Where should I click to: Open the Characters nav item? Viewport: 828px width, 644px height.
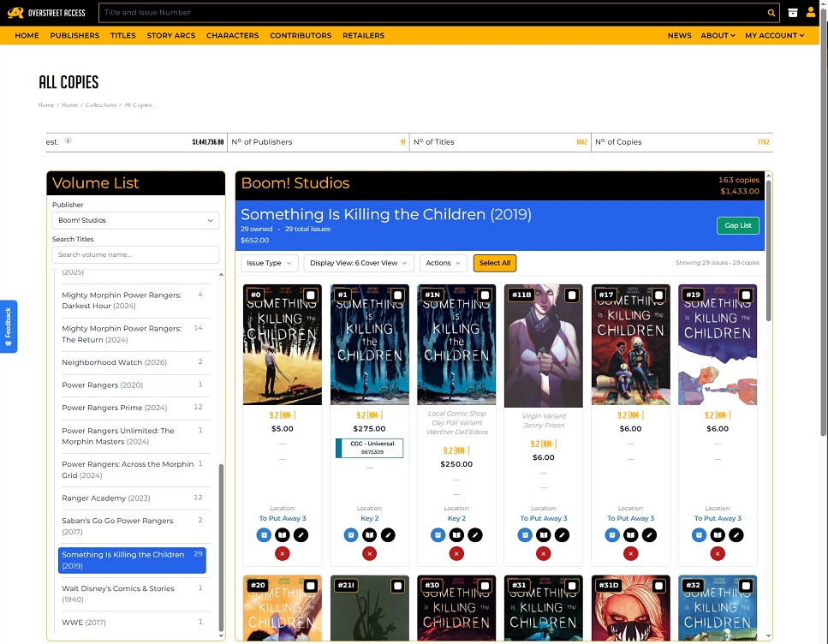click(232, 35)
